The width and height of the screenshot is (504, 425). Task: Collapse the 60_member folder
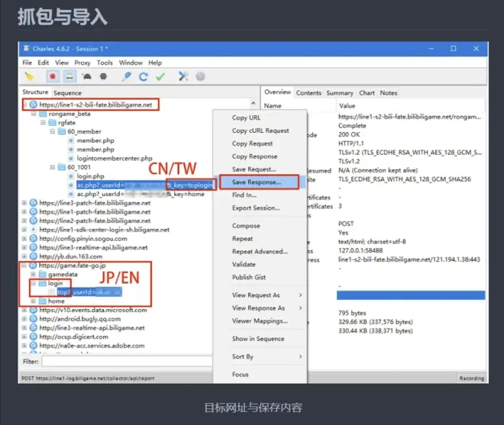tap(53, 131)
